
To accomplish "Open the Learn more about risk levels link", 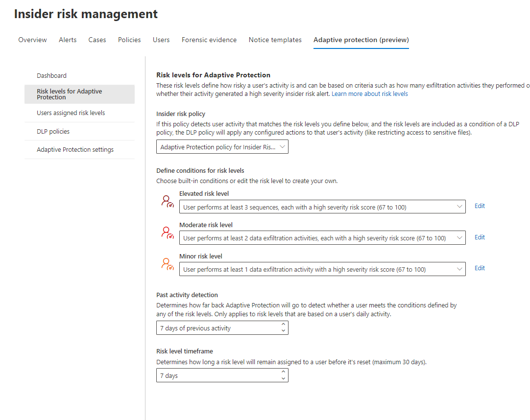I will pyautogui.click(x=369, y=93).
